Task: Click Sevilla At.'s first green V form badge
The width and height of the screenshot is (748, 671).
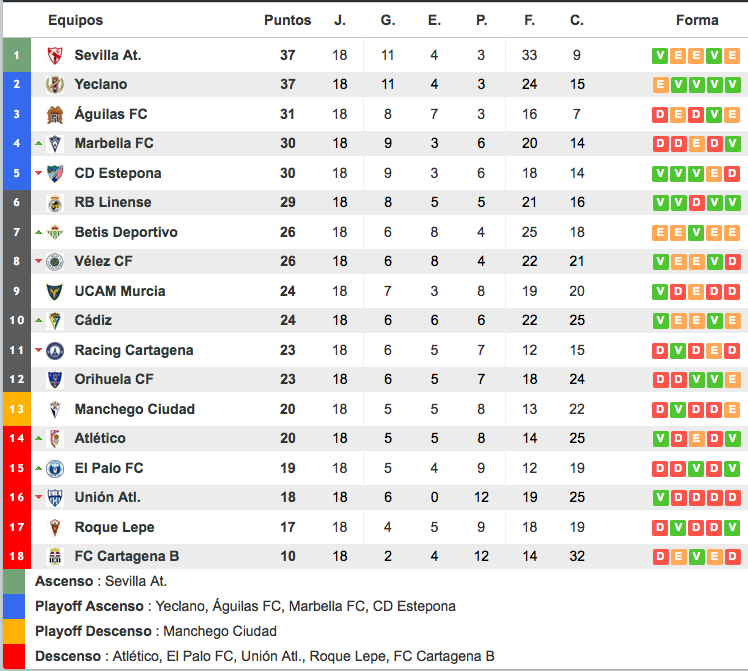Action: (660, 56)
